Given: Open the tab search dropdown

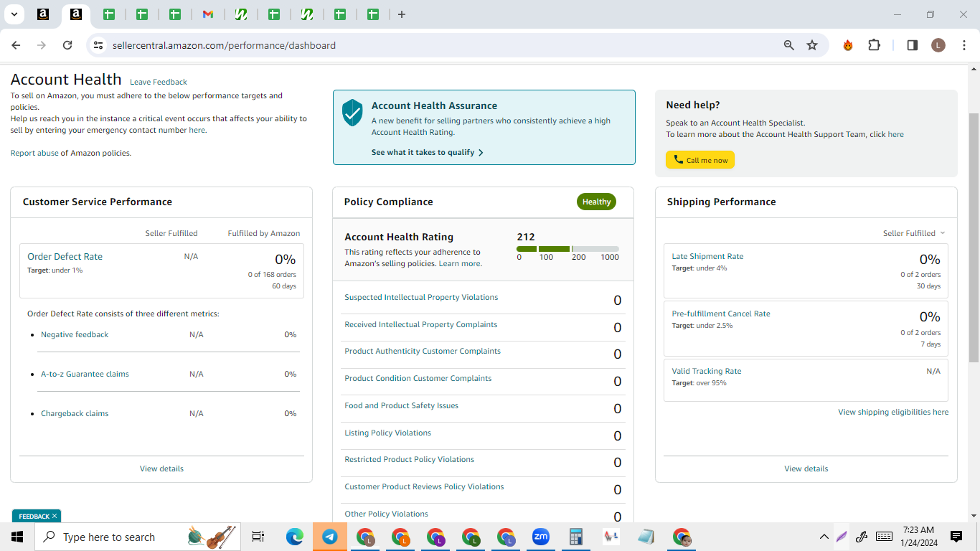Looking at the screenshot, I should [14, 14].
